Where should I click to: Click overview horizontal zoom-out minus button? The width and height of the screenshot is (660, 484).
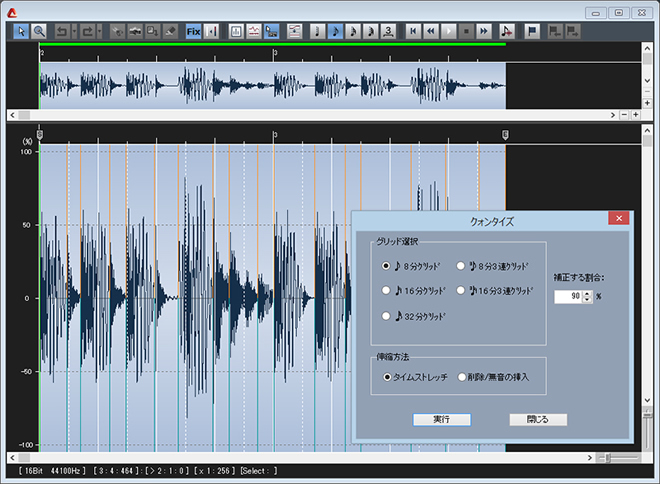624,115
